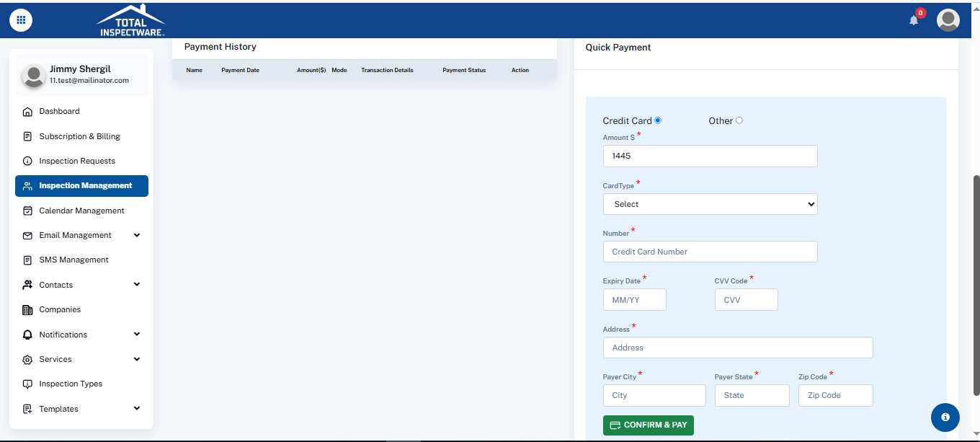980x442 pixels.
Task: Open the app grid menu icon
Action: (21, 20)
